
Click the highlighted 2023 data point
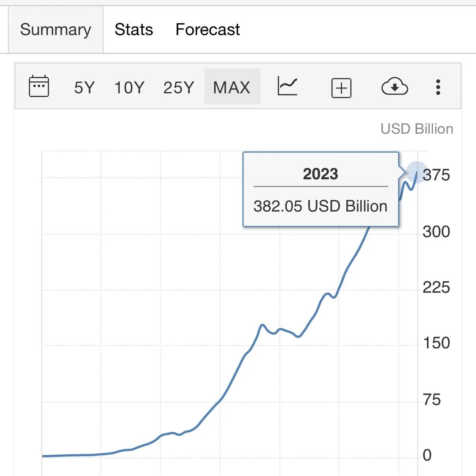coord(417,172)
